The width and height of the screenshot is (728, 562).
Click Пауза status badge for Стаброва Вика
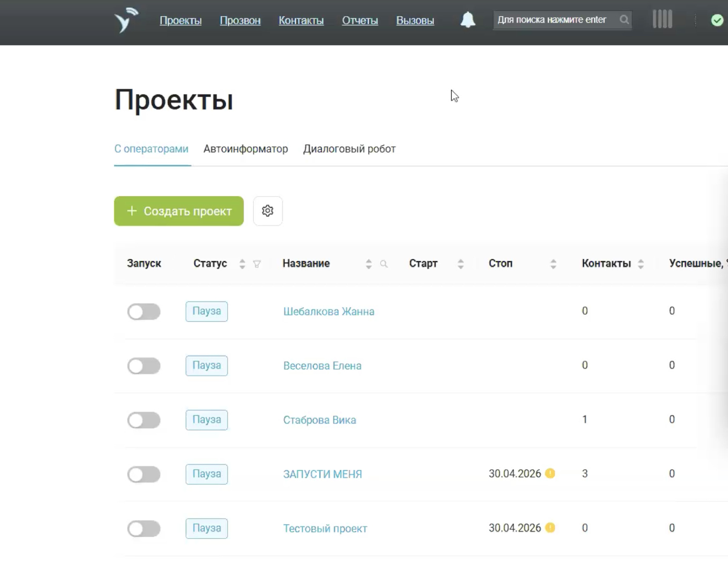pyautogui.click(x=207, y=420)
